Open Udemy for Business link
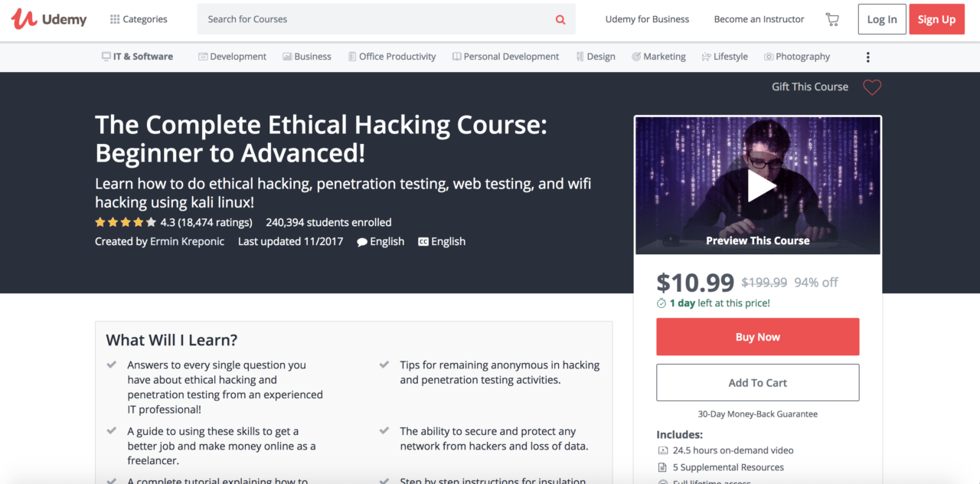Image resolution: width=980 pixels, height=484 pixels. (647, 19)
